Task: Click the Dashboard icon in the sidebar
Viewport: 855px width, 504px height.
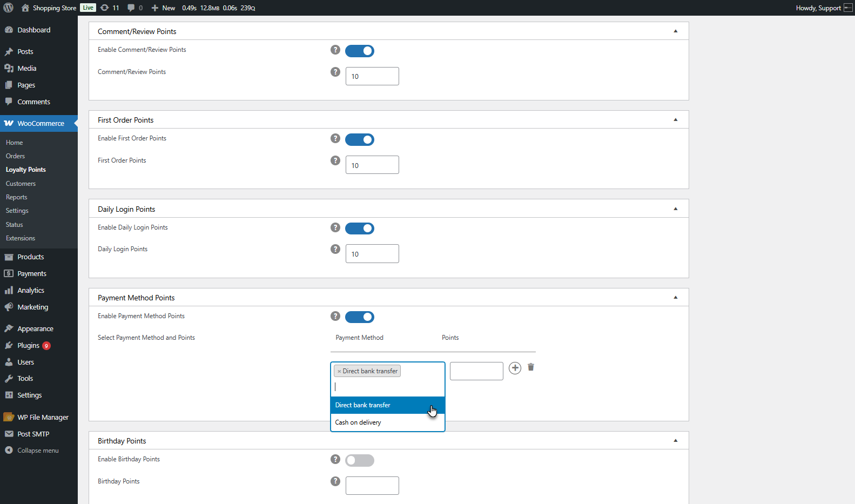Action: (x=9, y=30)
